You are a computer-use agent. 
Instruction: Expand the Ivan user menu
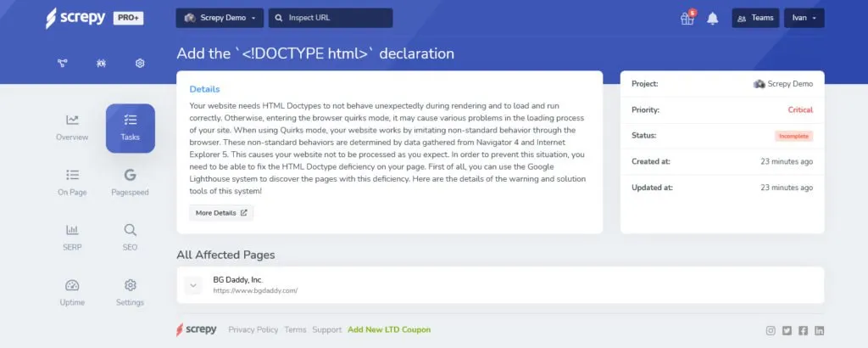tap(804, 18)
